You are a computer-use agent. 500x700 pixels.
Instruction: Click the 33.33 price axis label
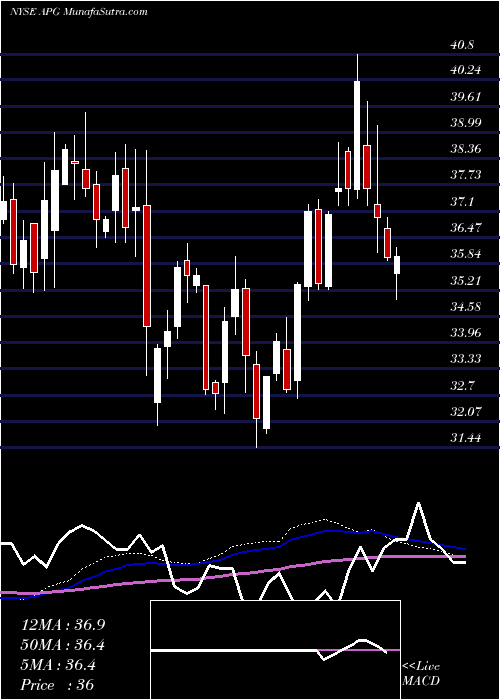tap(465, 358)
